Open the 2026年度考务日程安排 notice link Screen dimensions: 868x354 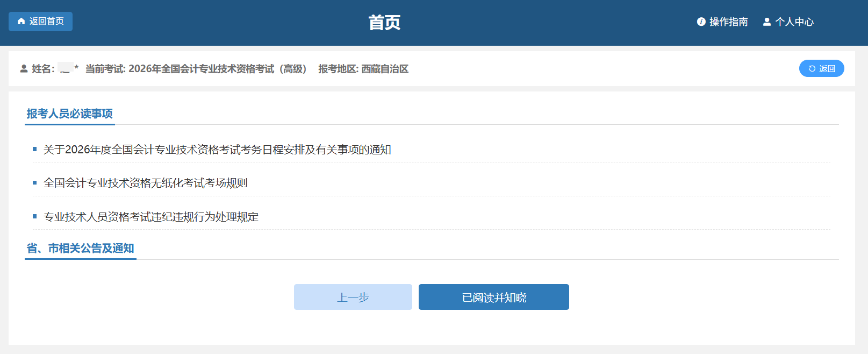tap(217, 150)
